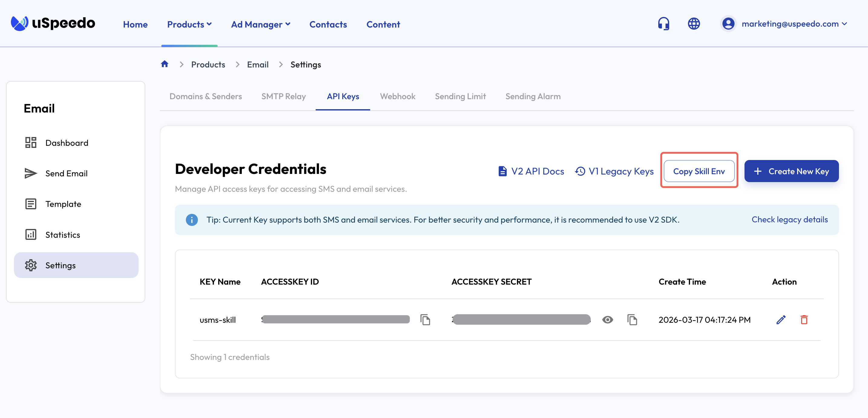The height and width of the screenshot is (418, 868).
Task: Open Dashboard from the Email sidebar
Action: (66, 143)
